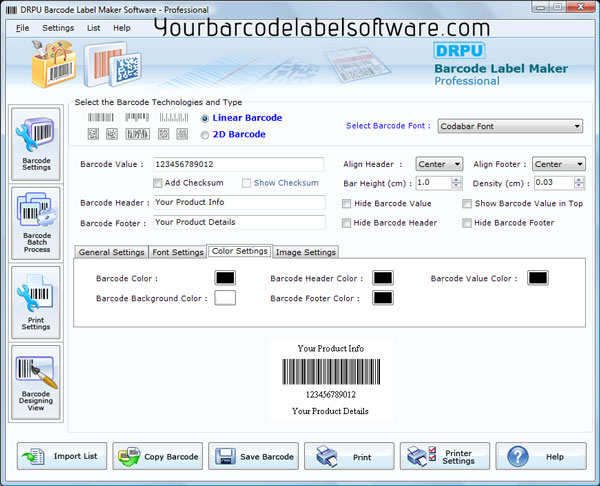The width and height of the screenshot is (600, 486).
Task: Open Barcode Settings from the sidebar
Action: click(x=36, y=144)
